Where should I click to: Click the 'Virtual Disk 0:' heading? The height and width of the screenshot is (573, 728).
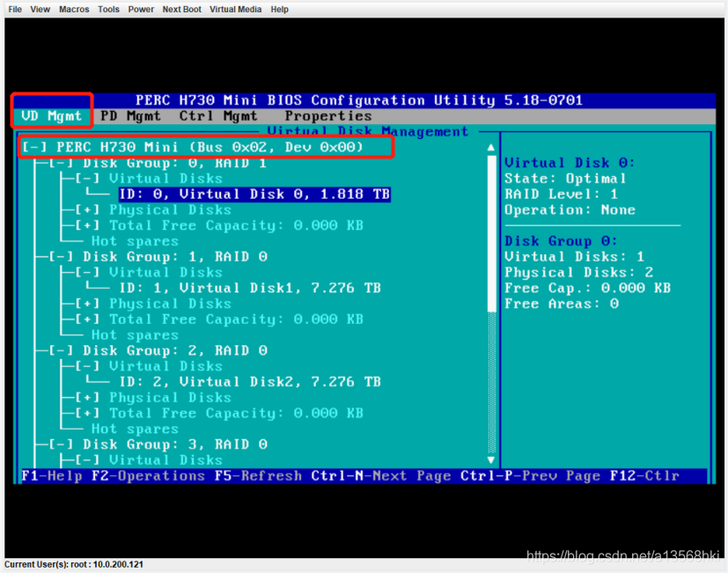pyautogui.click(x=570, y=163)
